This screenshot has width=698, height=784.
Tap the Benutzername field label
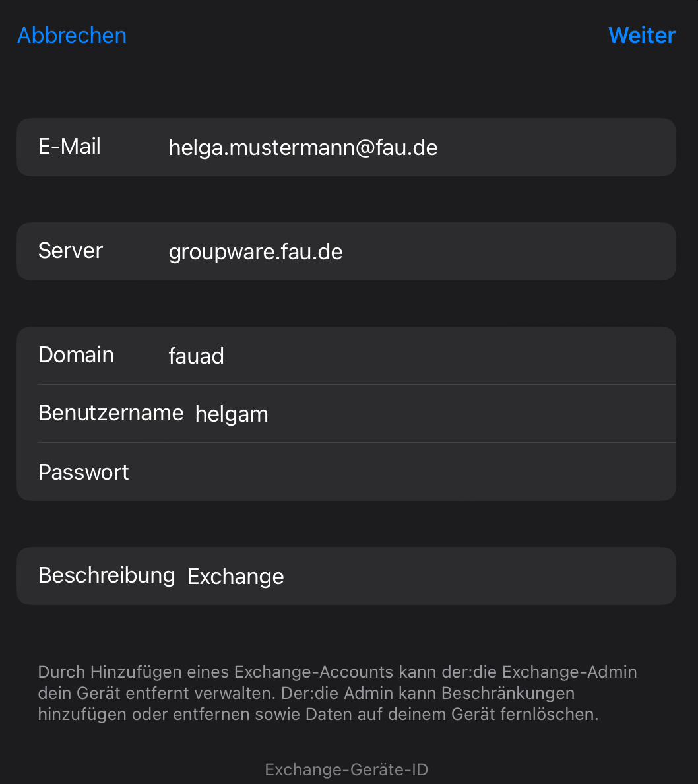[111, 413]
